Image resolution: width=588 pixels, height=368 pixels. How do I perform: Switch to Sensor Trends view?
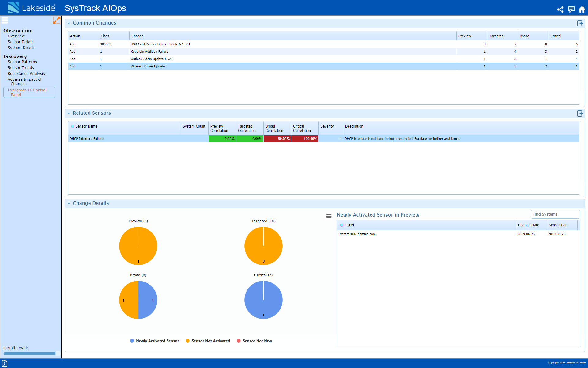[21, 67]
